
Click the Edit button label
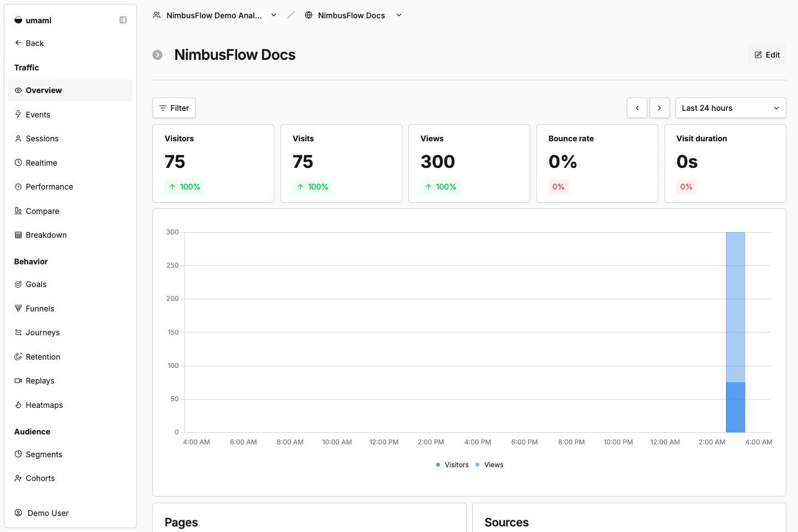[773, 55]
